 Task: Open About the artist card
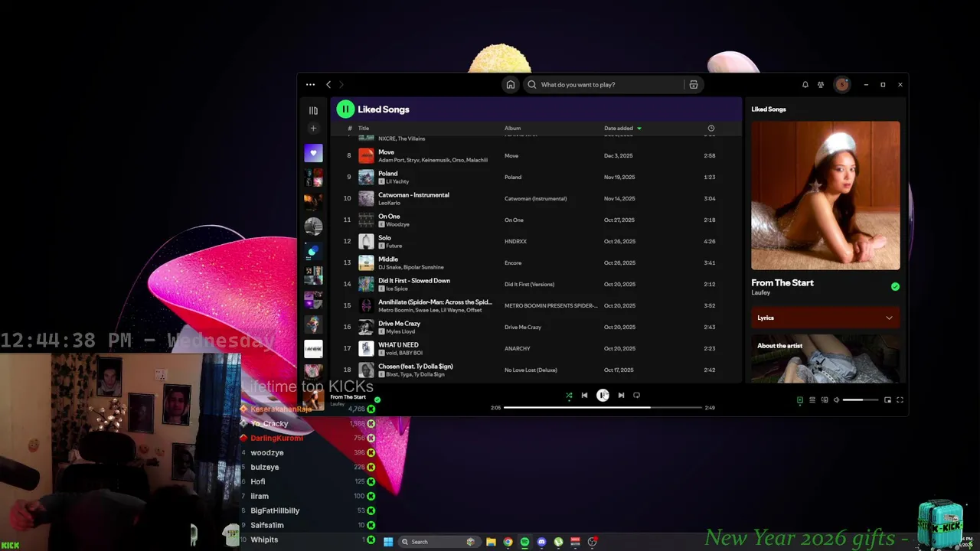pyautogui.click(x=825, y=358)
